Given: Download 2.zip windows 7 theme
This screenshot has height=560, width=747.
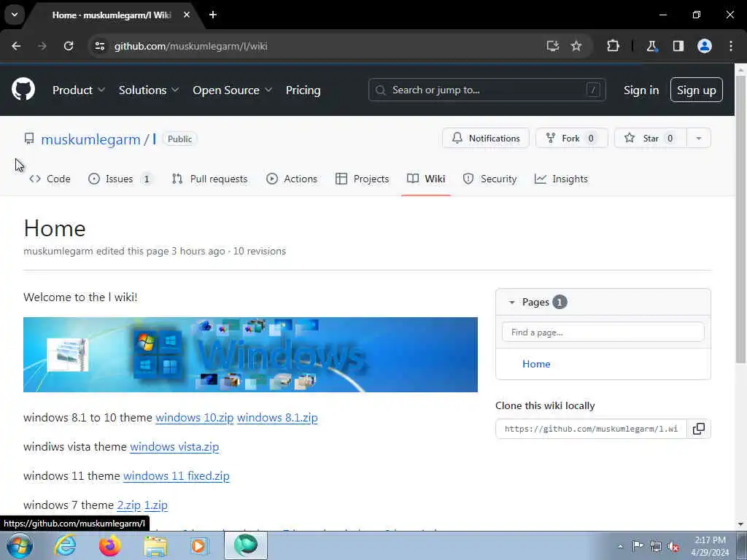Looking at the screenshot, I should click(128, 505).
